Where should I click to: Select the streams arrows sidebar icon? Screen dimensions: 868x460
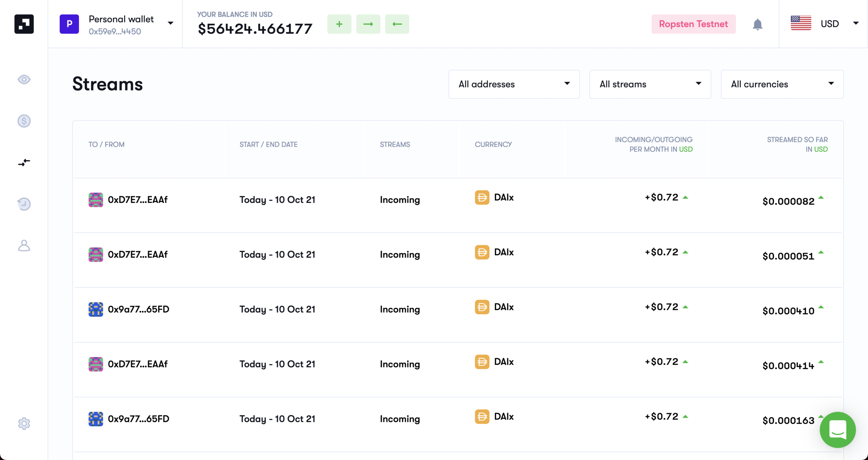click(24, 162)
